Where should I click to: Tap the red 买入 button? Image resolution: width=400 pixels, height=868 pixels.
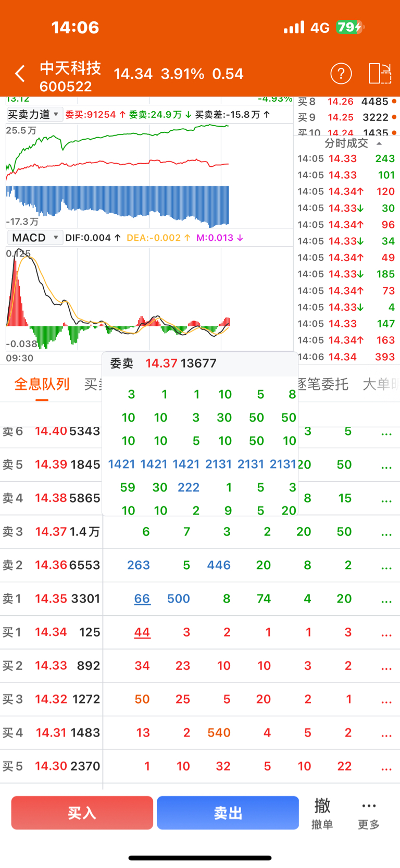coord(82,813)
